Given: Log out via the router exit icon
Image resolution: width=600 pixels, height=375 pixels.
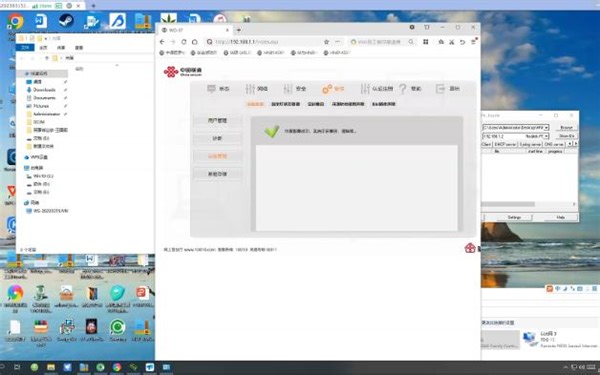Looking at the screenshot, I should click(447, 89).
